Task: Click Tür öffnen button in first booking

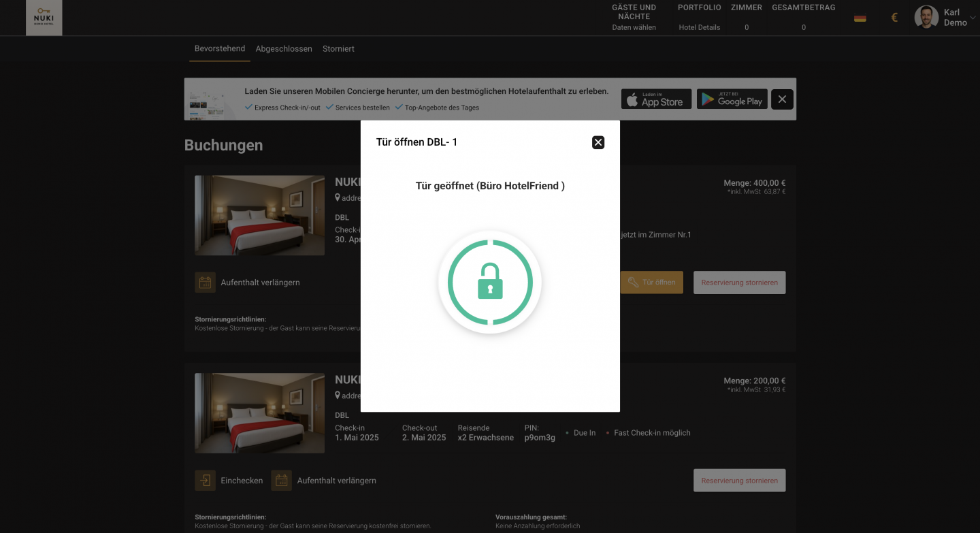Action: (651, 282)
